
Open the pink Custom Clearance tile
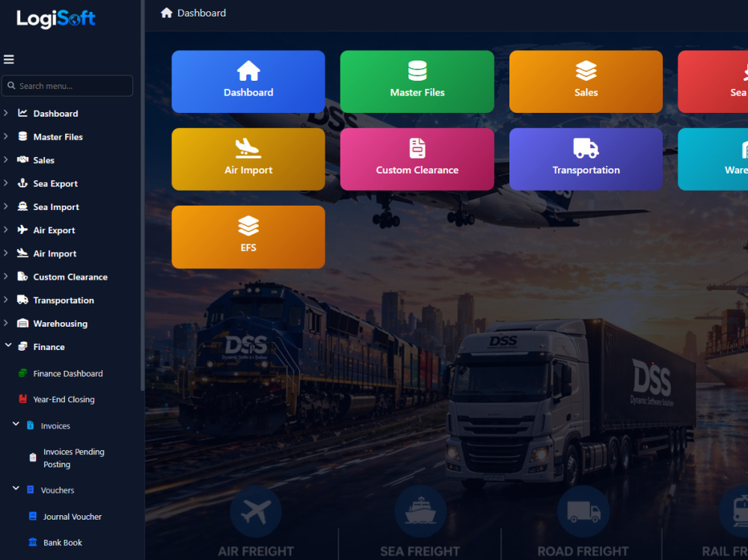coord(417,159)
